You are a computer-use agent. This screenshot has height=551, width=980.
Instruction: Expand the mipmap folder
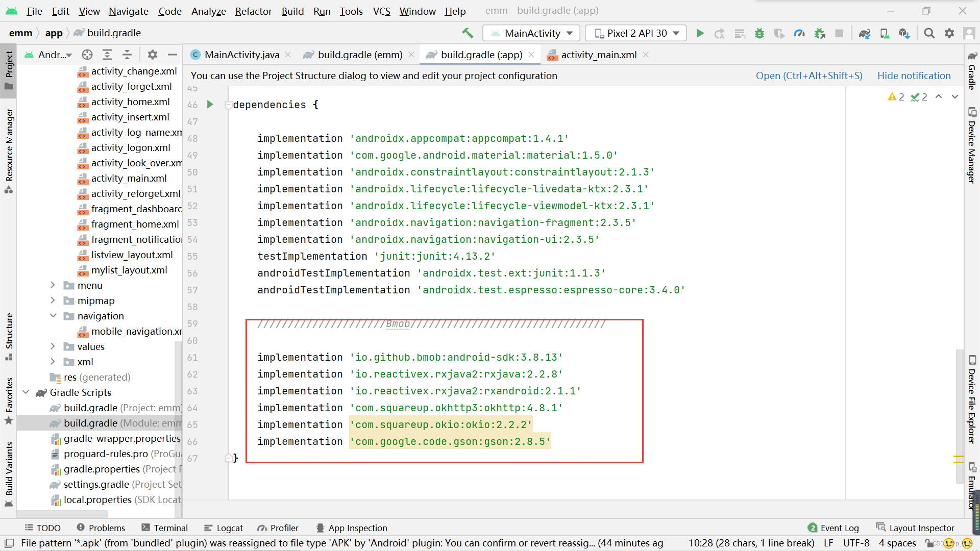click(x=53, y=300)
